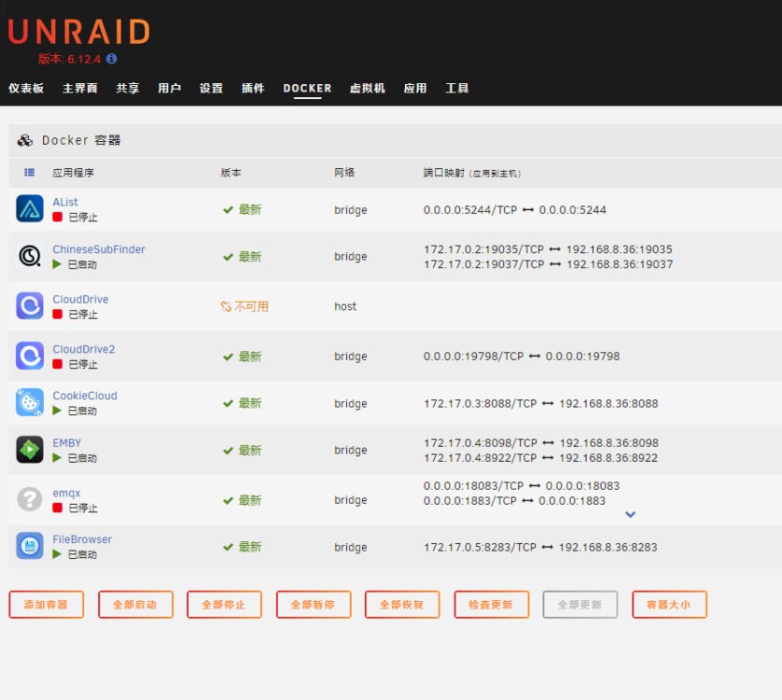Open the ChineseSubFinder container icon
Viewport: 782px width, 700px height.
[x=30, y=256]
